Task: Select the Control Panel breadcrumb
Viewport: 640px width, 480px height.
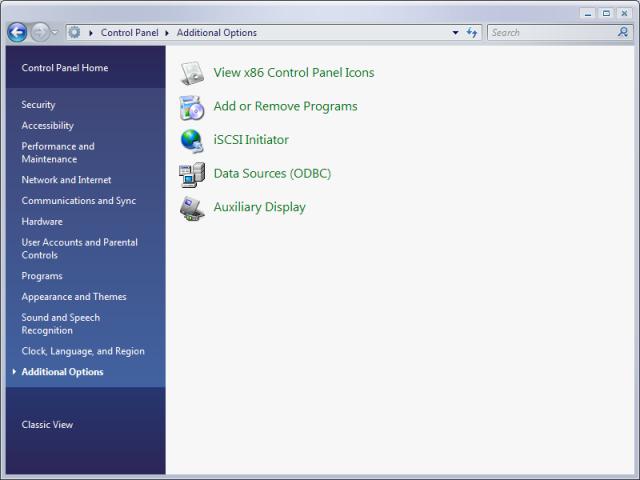Action: (129, 33)
